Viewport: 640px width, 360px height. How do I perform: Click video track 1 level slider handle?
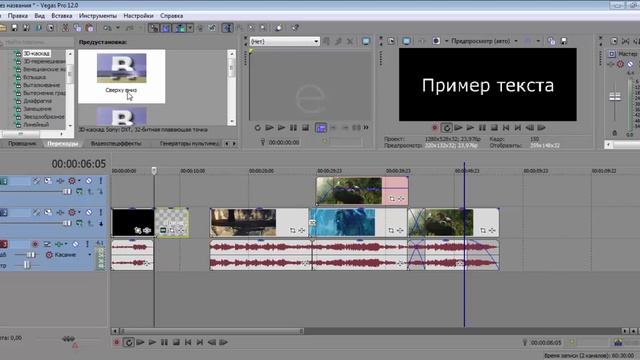67,191
